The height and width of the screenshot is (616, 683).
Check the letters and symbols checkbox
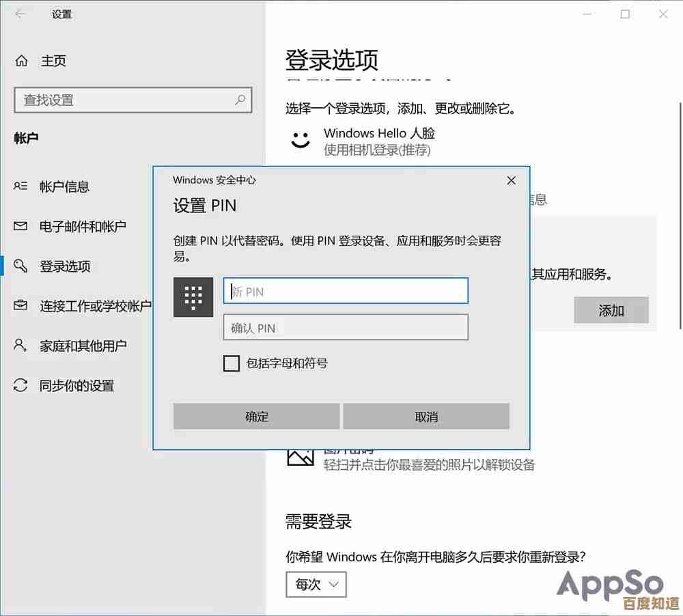(x=232, y=363)
